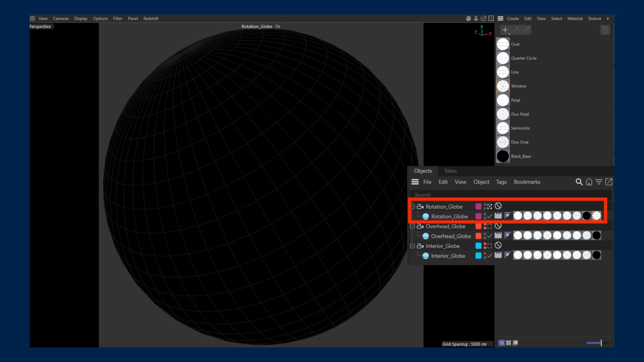Toggle visibility dots of Interior_Globe camera
This screenshot has height=362, width=644.
(x=485, y=246)
